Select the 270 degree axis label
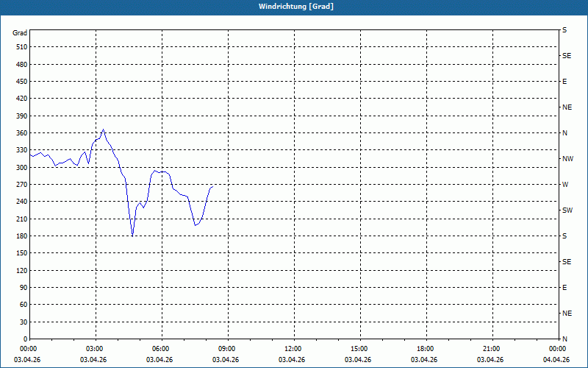Viewport: 588px width, 368px height. [22, 185]
